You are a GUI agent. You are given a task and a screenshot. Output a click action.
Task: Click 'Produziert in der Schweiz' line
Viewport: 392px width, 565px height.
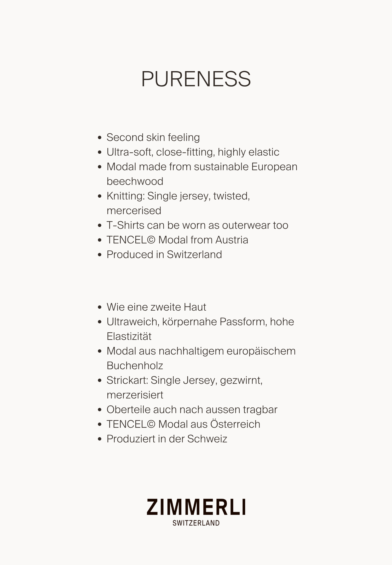[167, 439]
